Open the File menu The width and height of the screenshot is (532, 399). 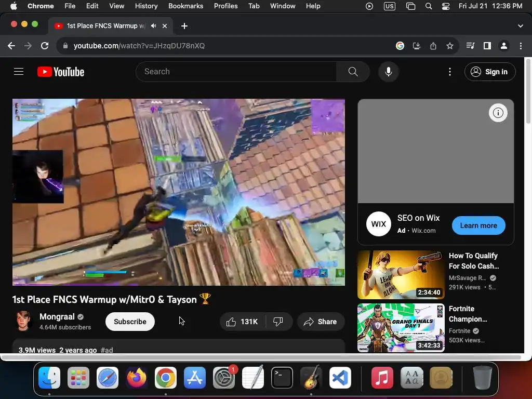pos(70,6)
